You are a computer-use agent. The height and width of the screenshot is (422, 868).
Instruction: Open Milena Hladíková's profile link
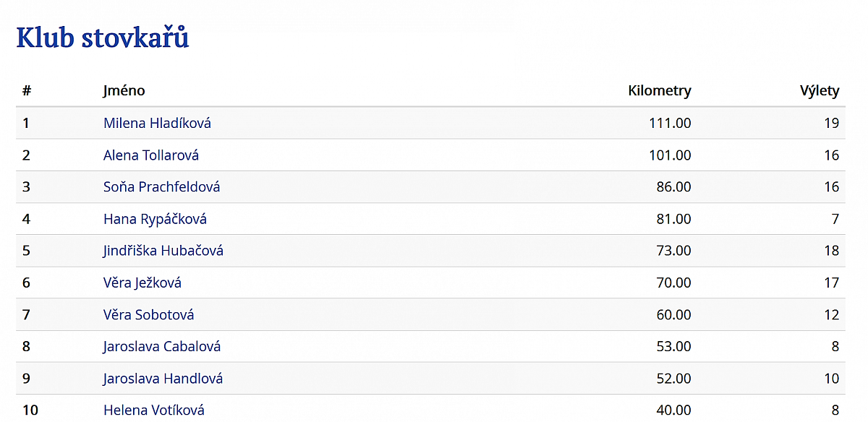tap(157, 124)
